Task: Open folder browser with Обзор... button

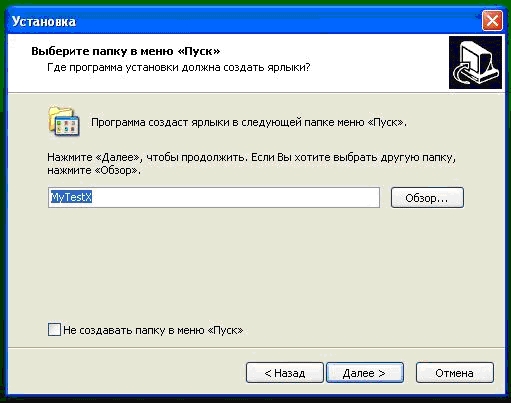Action: [x=427, y=198]
